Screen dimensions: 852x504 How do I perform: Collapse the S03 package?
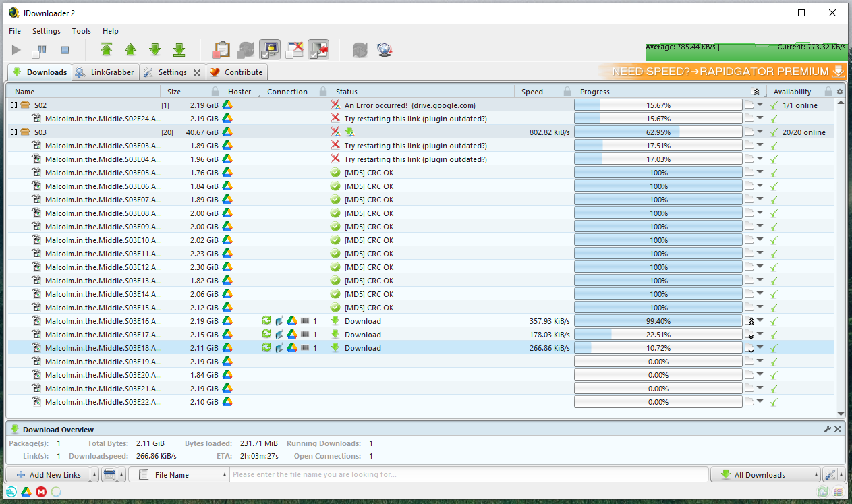[x=13, y=132]
